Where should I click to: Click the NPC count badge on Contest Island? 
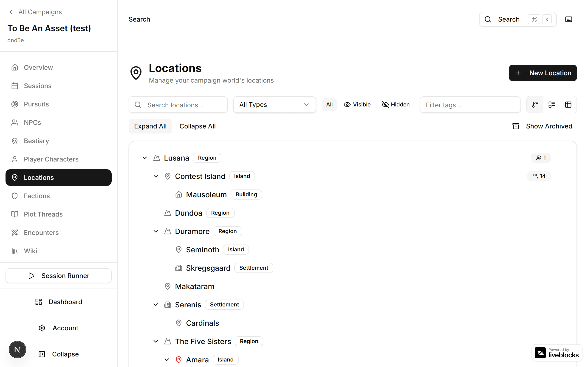(x=539, y=176)
